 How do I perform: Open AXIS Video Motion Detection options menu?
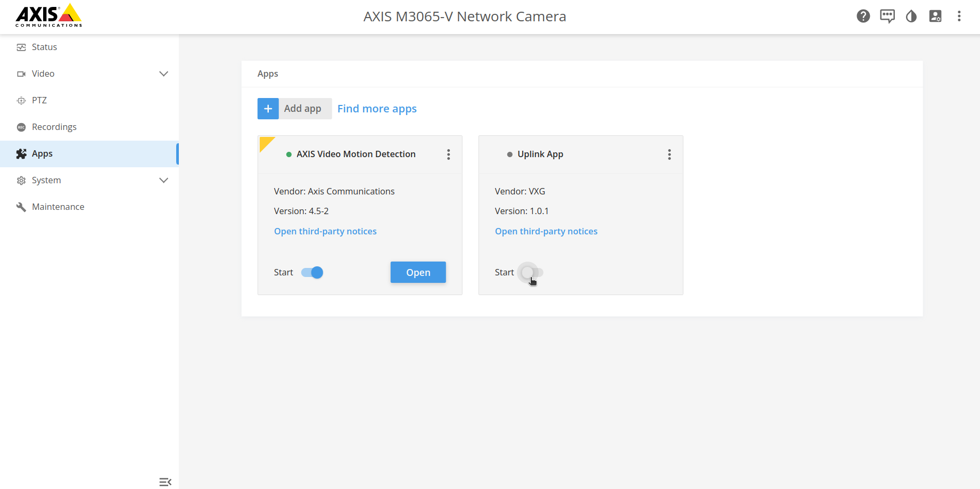click(448, 154)
